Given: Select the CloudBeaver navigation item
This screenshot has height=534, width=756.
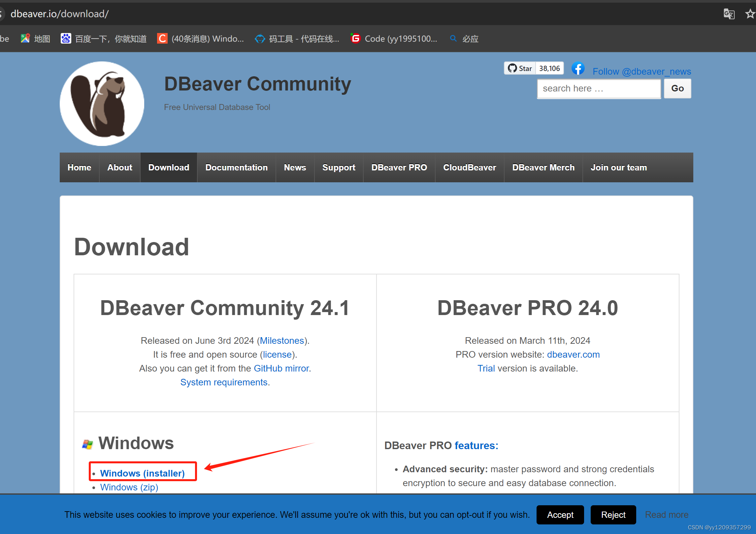Looking at the screenshot, I should [x=469, y=167].
